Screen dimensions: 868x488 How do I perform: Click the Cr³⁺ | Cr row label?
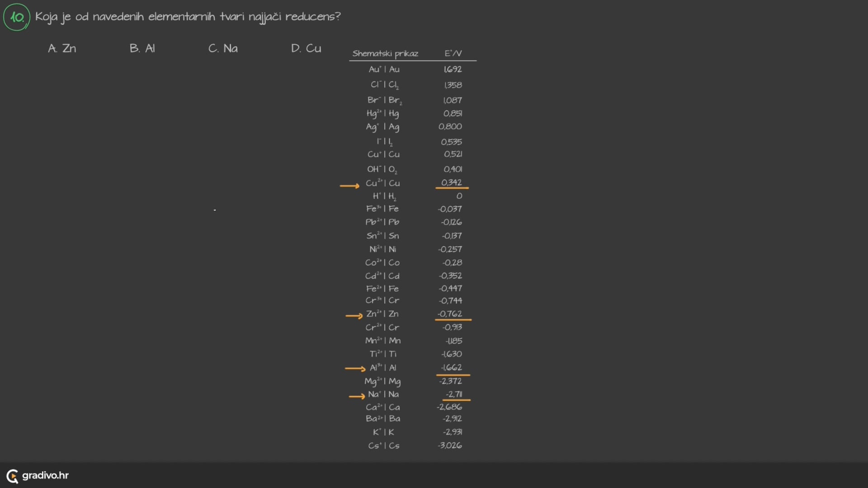(382, 300)
